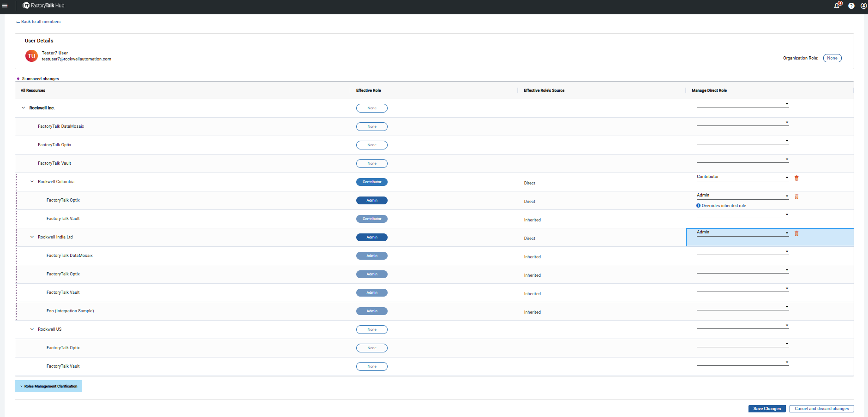Open role dropdown for Colombia FactoryTalk Vault
Screen dimensions: 868x417
[742, 215]
